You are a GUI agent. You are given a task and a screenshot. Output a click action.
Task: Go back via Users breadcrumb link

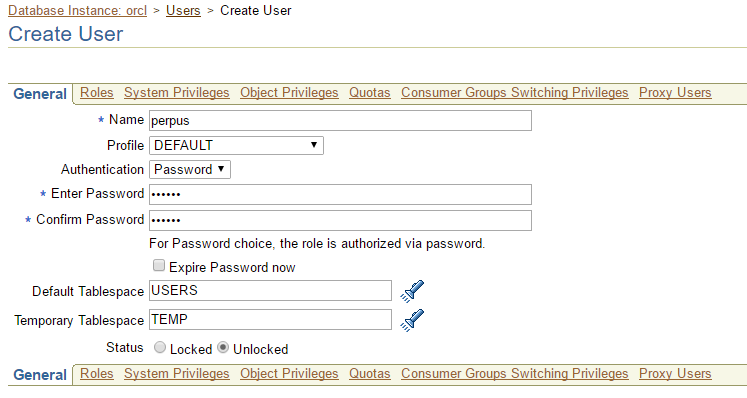tap(183, 10)
